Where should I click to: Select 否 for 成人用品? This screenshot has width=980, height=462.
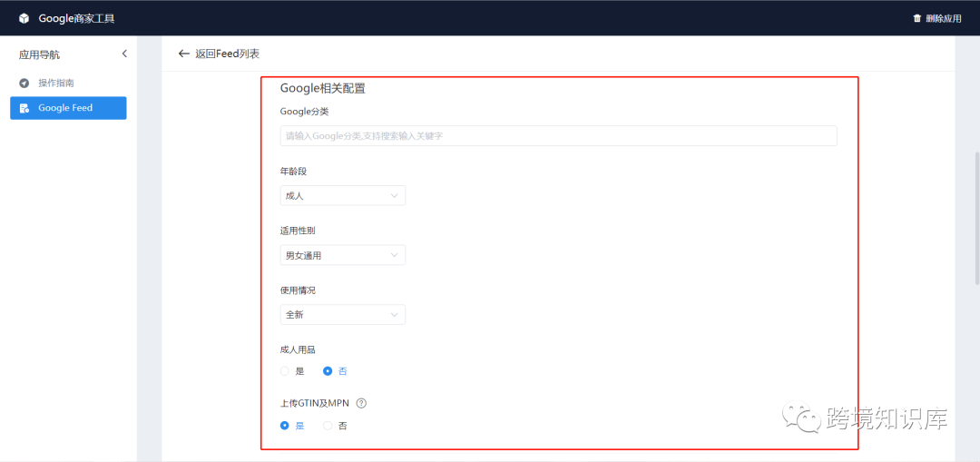(x=328, y=370)
